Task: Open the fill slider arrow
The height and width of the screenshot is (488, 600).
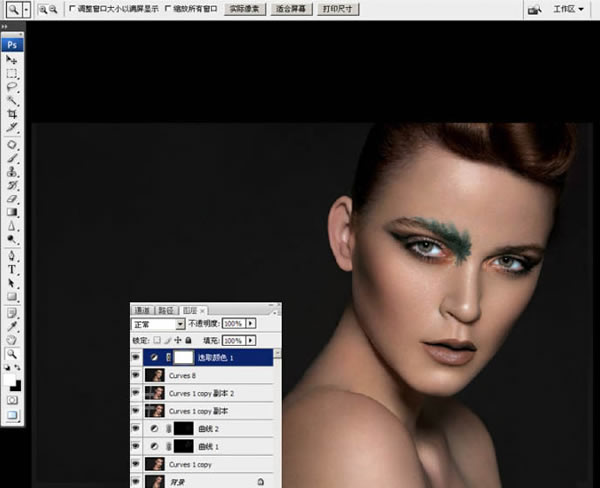Action: 251,340
